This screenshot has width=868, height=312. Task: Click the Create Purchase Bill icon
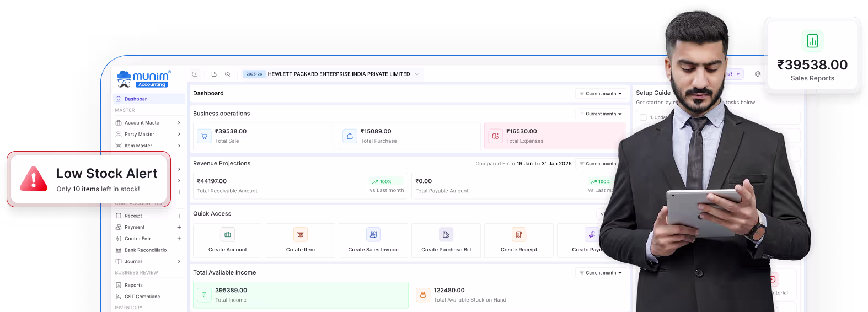446,235
